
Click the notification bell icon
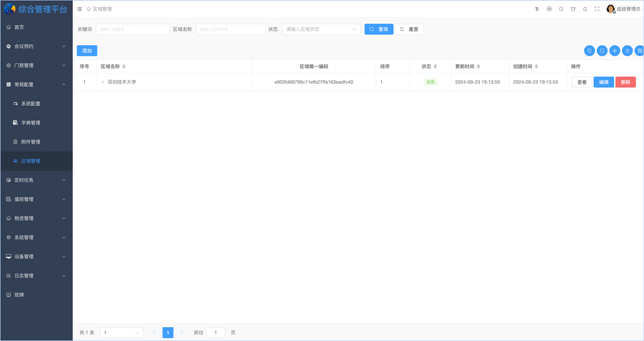(585, 9)
